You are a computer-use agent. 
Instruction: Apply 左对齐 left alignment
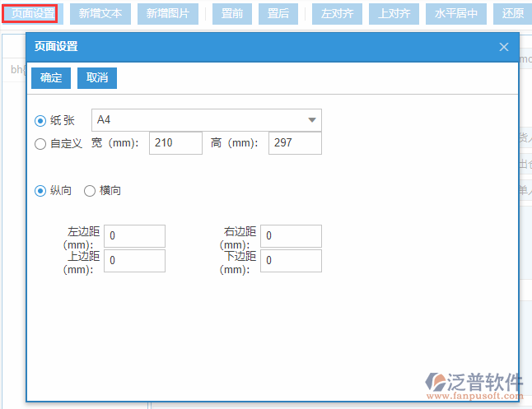point(335,13)
